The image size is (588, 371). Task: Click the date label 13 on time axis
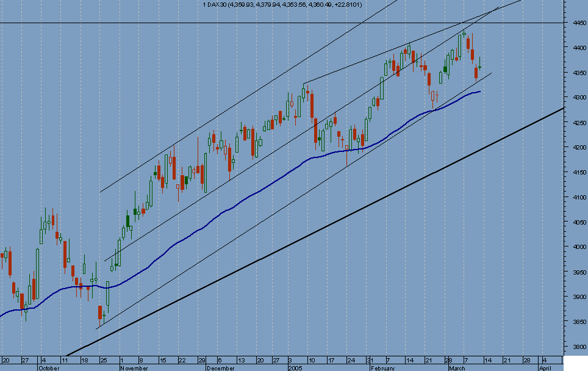(241, 361)
